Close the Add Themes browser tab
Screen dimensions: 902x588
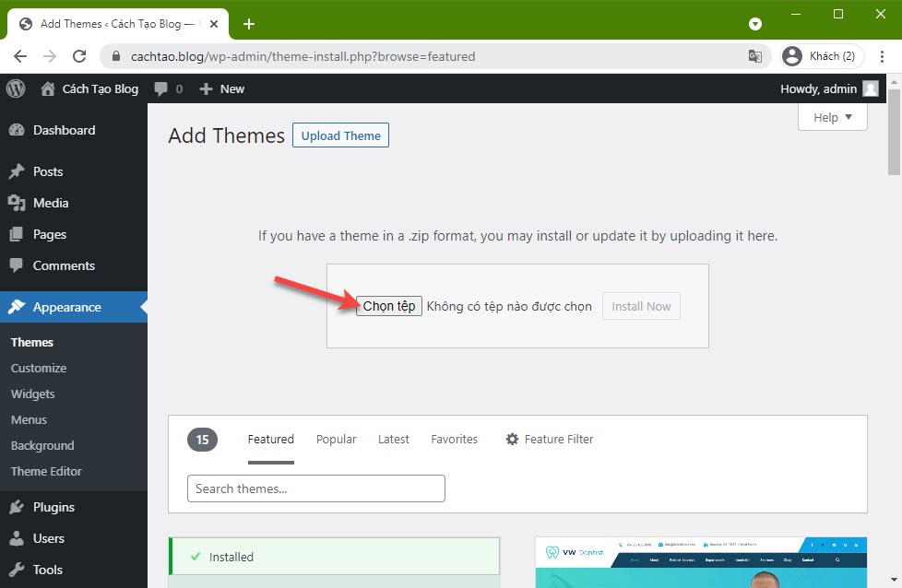pos(213,24)
